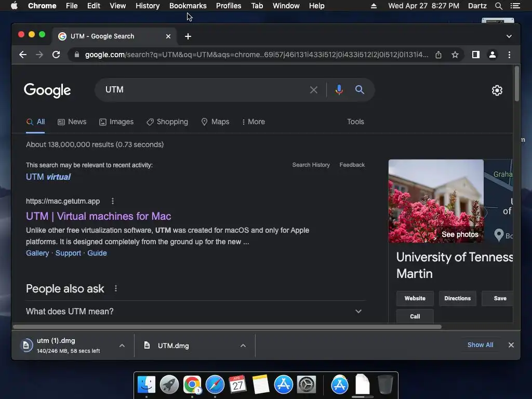Open People also ask options menu
This screenshot has height=399, width=532.
[116, 288]
